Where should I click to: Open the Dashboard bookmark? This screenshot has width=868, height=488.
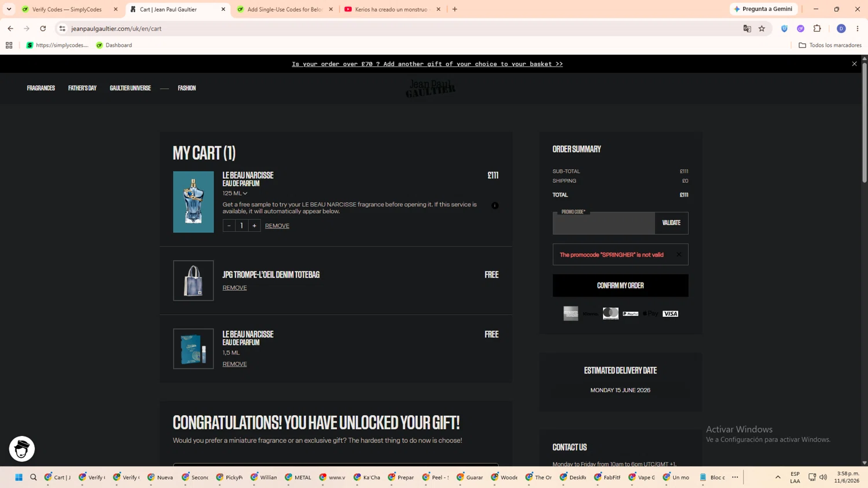114,45
